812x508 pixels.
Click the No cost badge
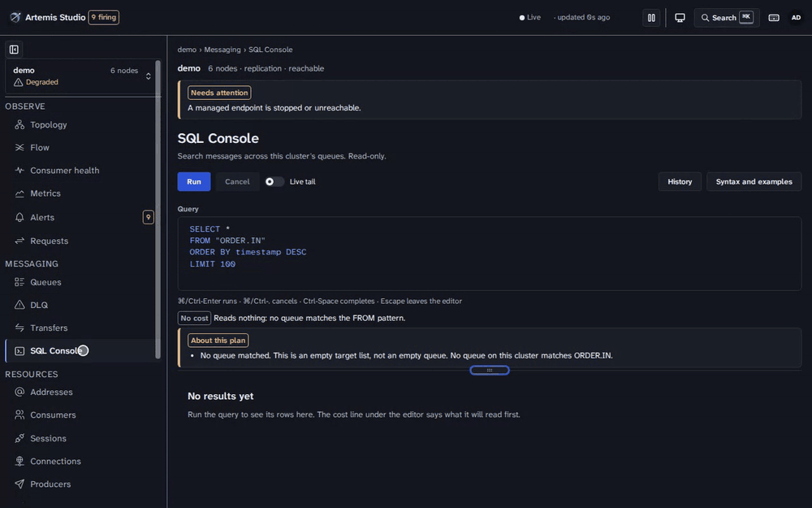(194, 319)
